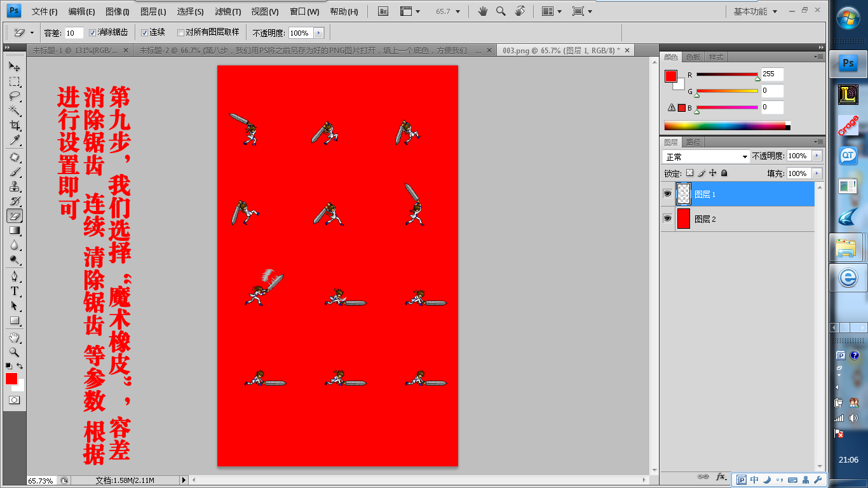Select the Type tool

14,291
